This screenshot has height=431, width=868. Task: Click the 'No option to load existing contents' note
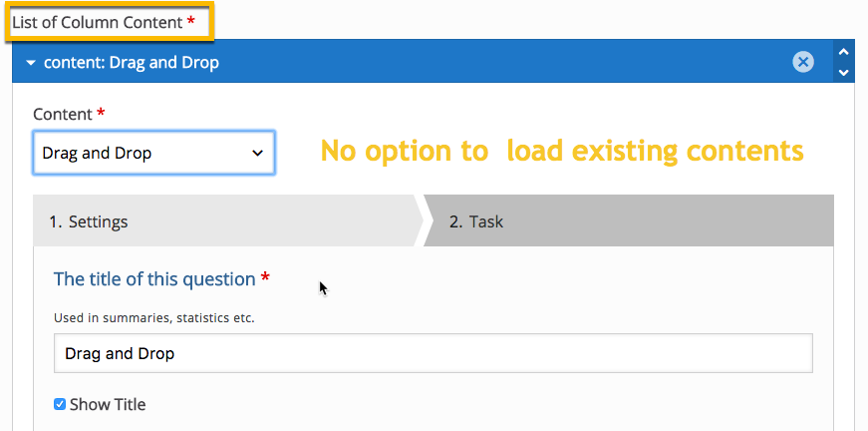click(562, 151)
